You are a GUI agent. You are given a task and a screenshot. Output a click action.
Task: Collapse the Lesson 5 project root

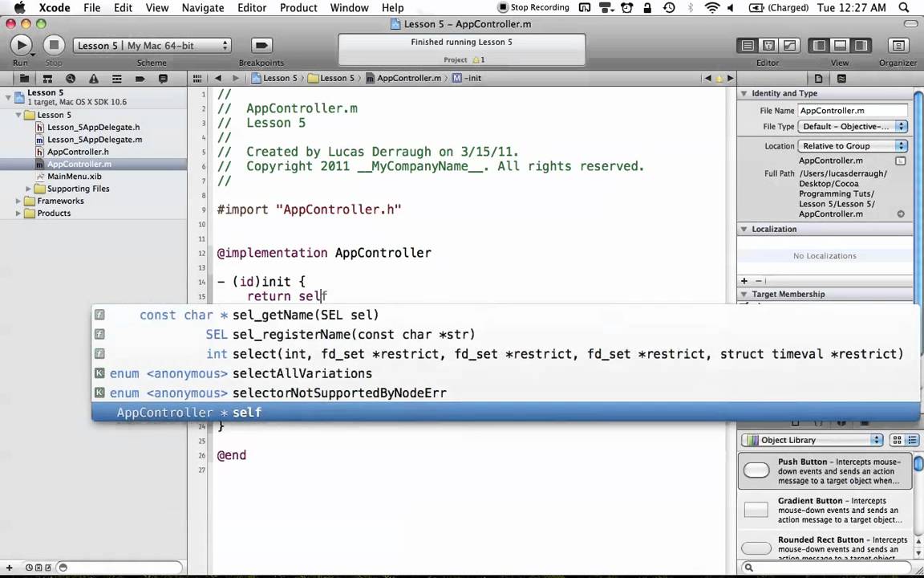[8, 96]
